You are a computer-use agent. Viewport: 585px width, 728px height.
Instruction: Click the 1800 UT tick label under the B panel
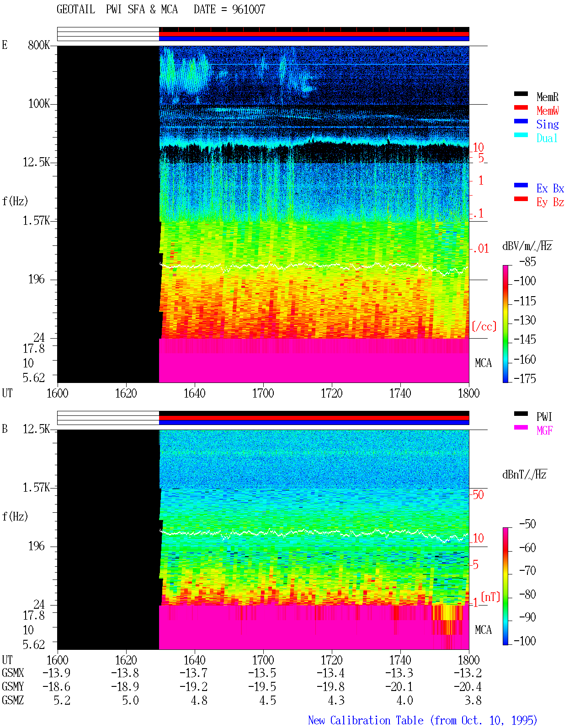(x=468, y=660)
